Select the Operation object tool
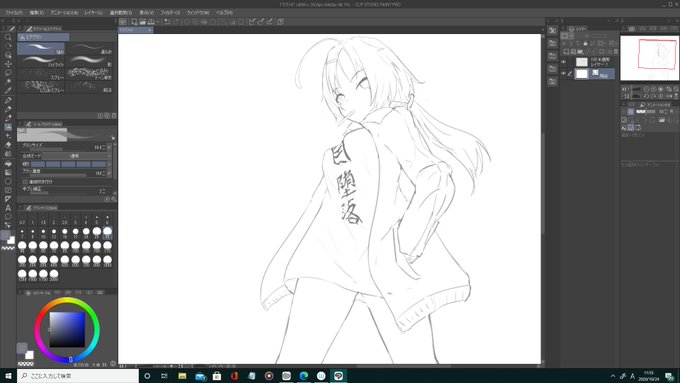The width and height of the screenshot is (680, 383). coord(8,55)
